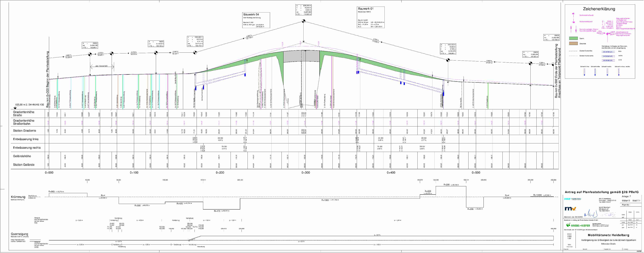644x253 pixels.
Task: Click the Entwässerung links row label
Action: [x=26, y=139]
